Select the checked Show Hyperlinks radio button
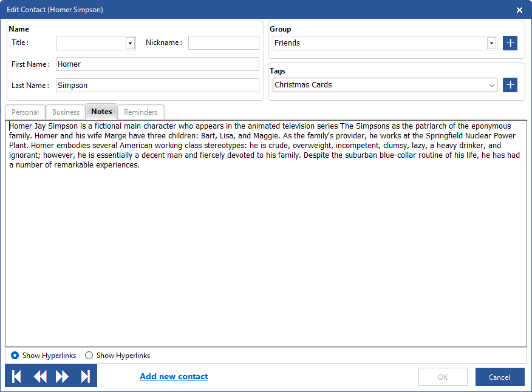This screenshot has height=392, width=532. point(15,356)
